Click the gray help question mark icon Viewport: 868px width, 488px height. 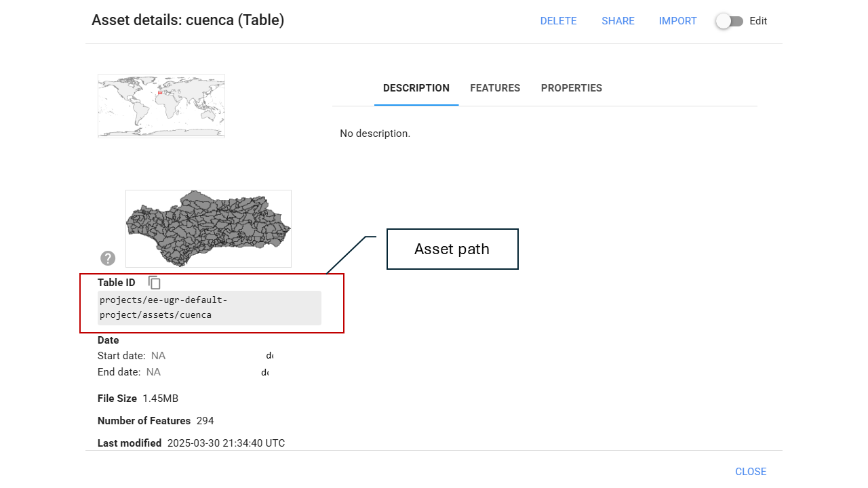point(108,258)
